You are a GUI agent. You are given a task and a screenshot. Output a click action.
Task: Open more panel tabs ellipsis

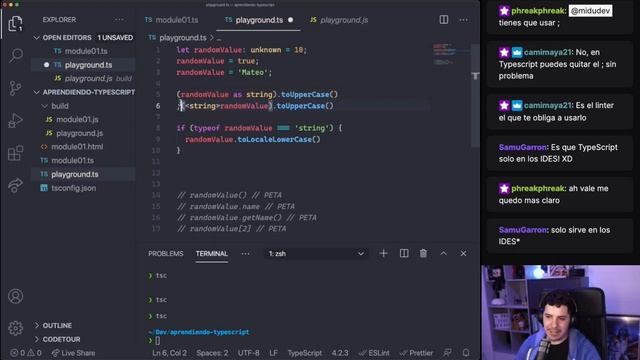click(x=245, y=253)
